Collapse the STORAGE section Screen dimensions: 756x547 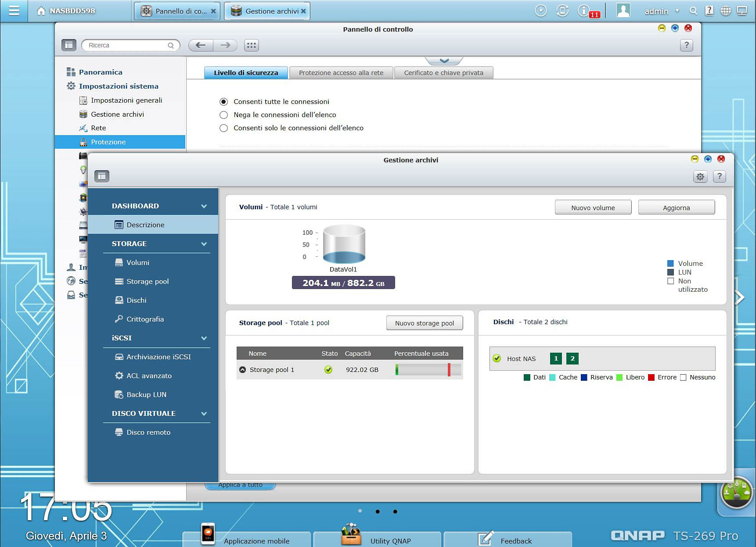click(204, 244)
